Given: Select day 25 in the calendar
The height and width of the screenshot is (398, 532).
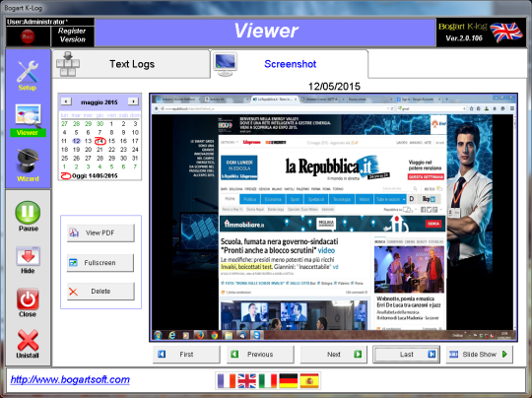Looking at the screenshot, I should point(64,158).
